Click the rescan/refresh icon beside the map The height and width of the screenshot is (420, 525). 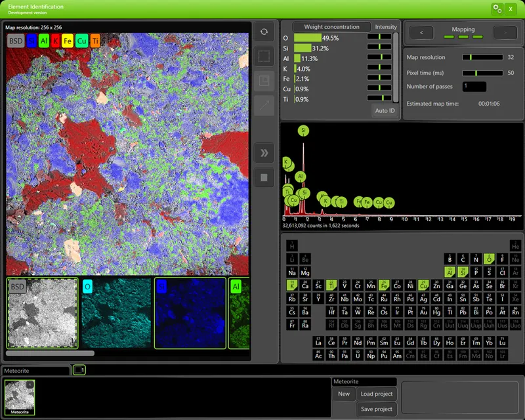pos(264,31)
